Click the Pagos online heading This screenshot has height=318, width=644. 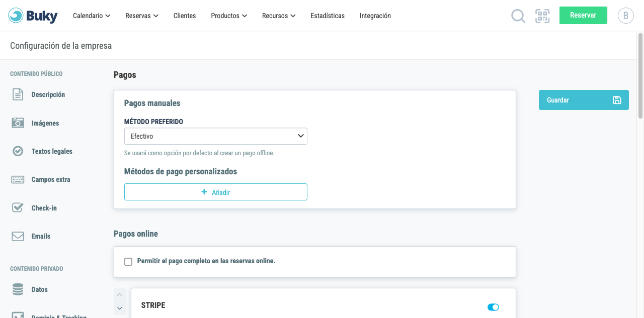coord(136,234)
